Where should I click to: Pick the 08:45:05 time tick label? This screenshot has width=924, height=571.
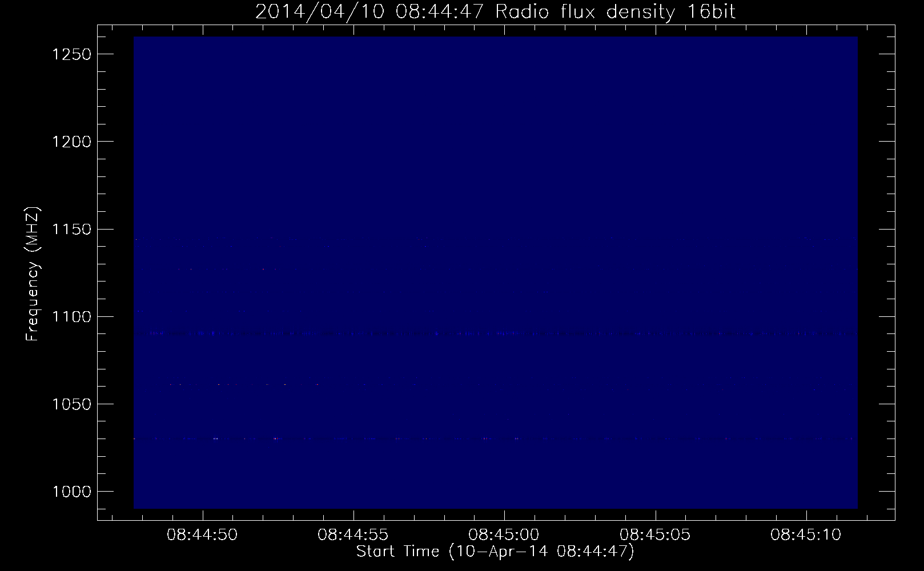point(655,534)
